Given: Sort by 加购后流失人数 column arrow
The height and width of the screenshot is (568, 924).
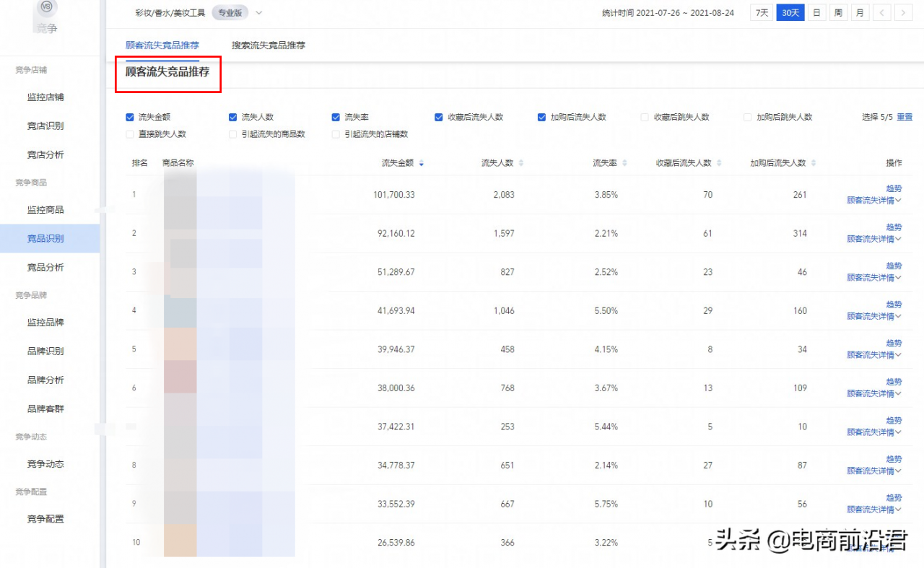Looking at the screenshot, I should coord(814,163).
